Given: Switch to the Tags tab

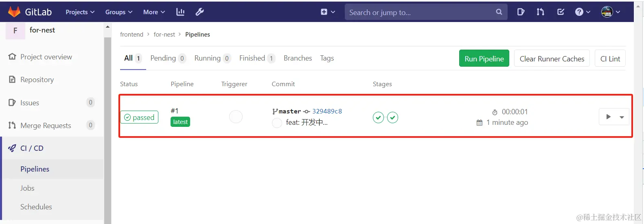Looking at the screenshot, I should [327, 58].
